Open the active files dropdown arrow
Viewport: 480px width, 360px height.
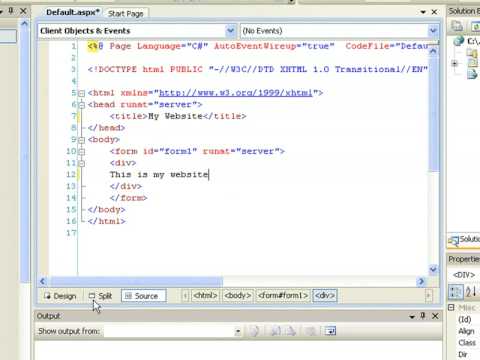click(423, 12)
